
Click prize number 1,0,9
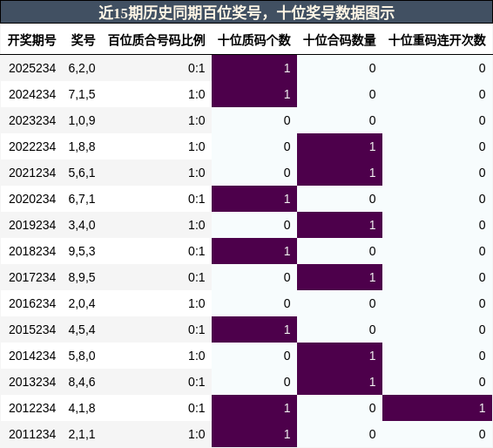click(x=82, y=120)
